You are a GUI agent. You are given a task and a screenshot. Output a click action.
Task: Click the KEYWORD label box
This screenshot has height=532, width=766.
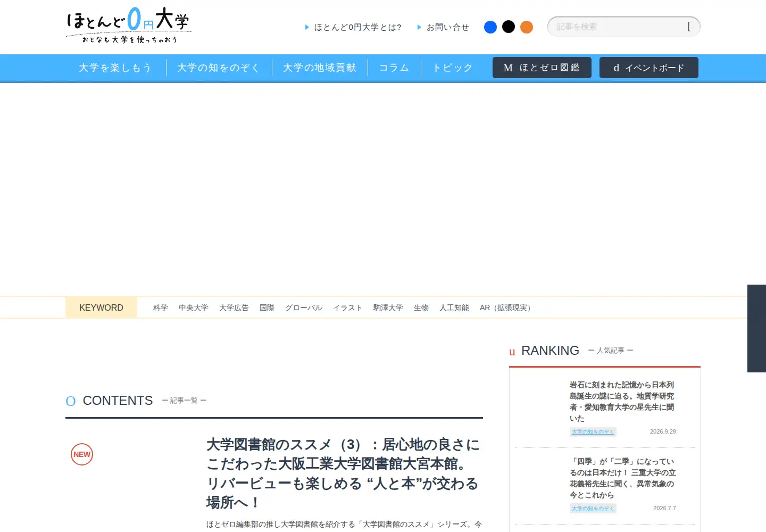[101, 307]
